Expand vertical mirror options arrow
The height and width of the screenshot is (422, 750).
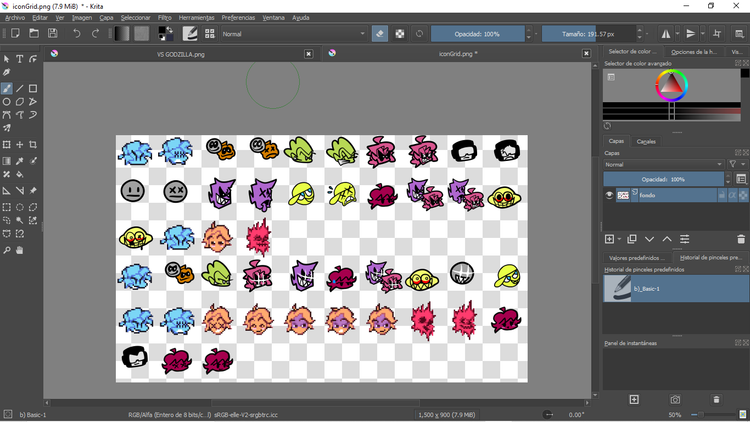pyautogui.click(x=703, y=33)
